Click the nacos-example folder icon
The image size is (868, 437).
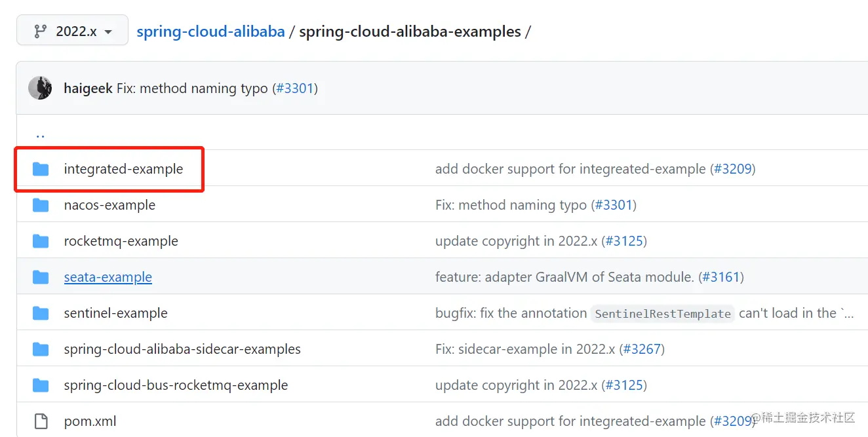click(41, 205)
